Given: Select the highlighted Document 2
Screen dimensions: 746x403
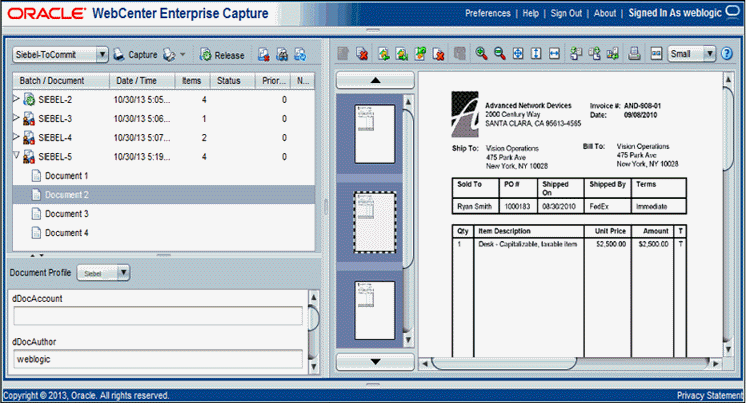Looking at the screenshot, I should tap(164, 195).
